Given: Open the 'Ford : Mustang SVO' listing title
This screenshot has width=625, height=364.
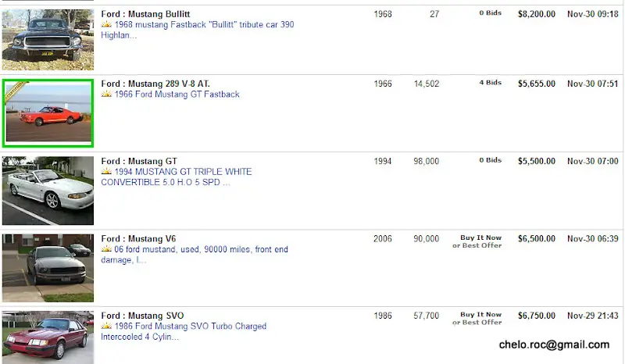Looking at the screenshot, I should coord(141,316).
